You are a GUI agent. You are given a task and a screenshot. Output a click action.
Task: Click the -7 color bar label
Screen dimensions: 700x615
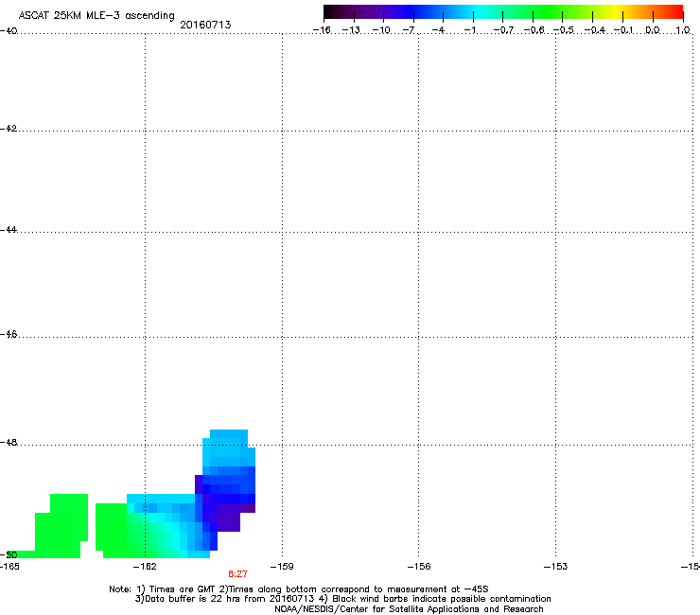(x=409, y=30)
